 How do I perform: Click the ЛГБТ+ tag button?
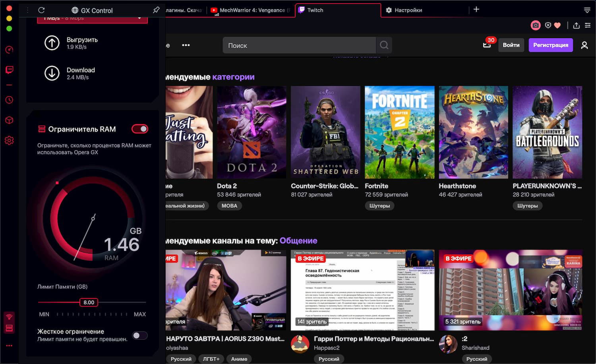211,359
